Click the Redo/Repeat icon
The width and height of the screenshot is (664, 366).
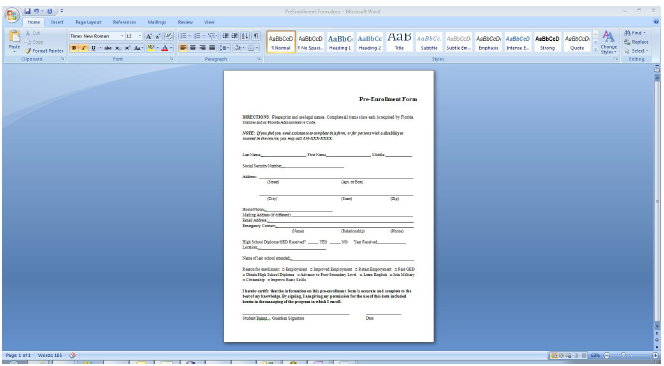click(x=50, y=11)
